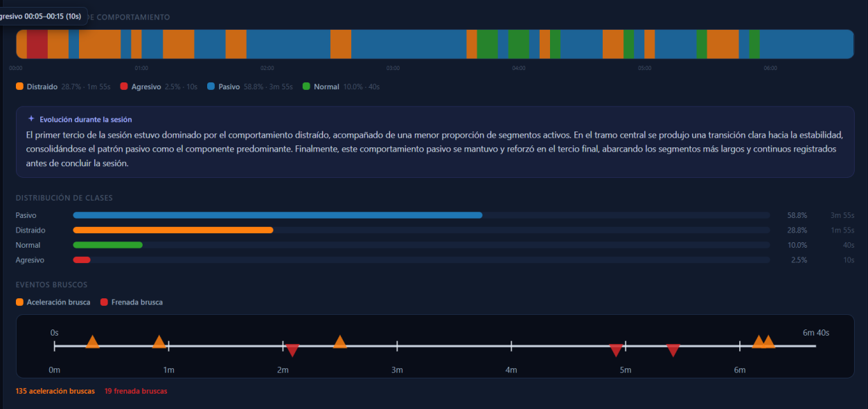Click the first green Normal segment in the timeline
The width and height of the screenshot is (868, 409).
(487, 44)
